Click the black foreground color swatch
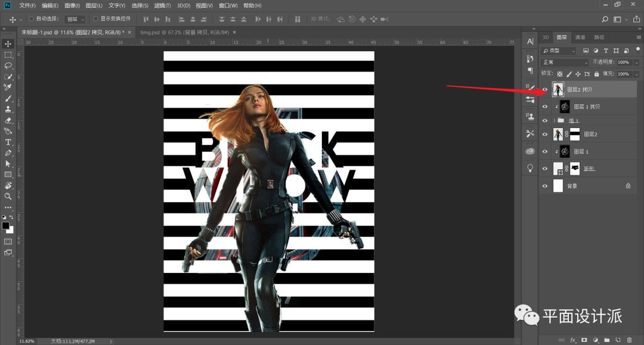Screen dimensions: 644x345 coord(5,226)
